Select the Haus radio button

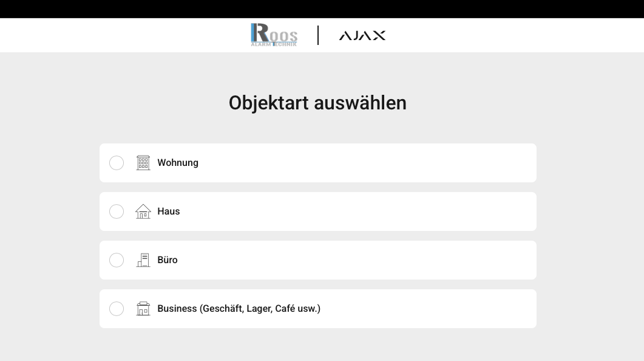point(117,211)
